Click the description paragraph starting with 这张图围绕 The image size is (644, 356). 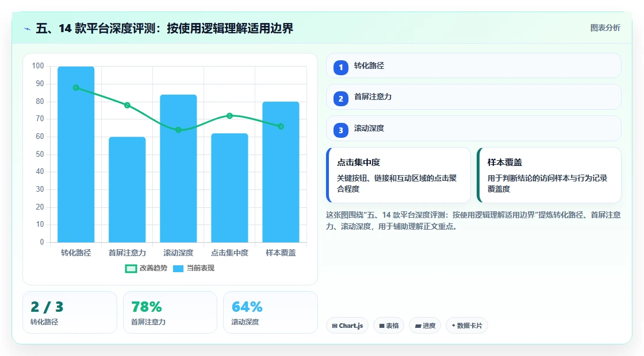[473, 220]
